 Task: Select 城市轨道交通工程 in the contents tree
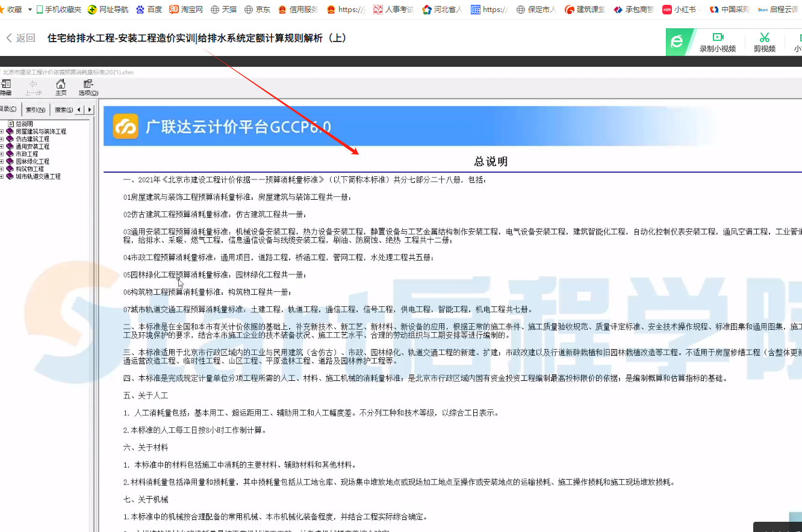click(x=39, y=176)
